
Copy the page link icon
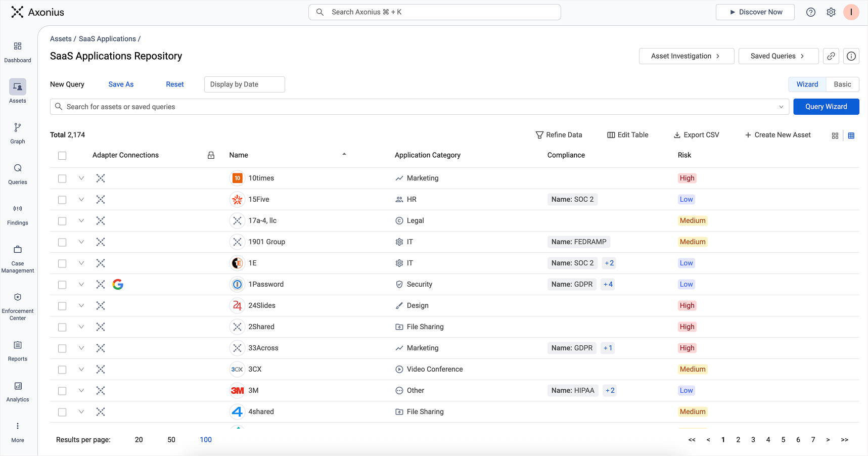[831, 56]
